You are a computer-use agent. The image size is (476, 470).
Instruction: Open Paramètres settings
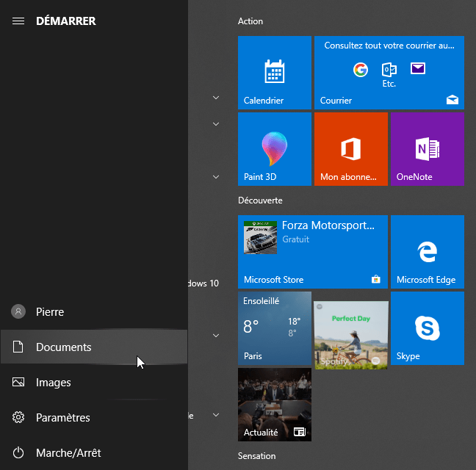[94, 418]
